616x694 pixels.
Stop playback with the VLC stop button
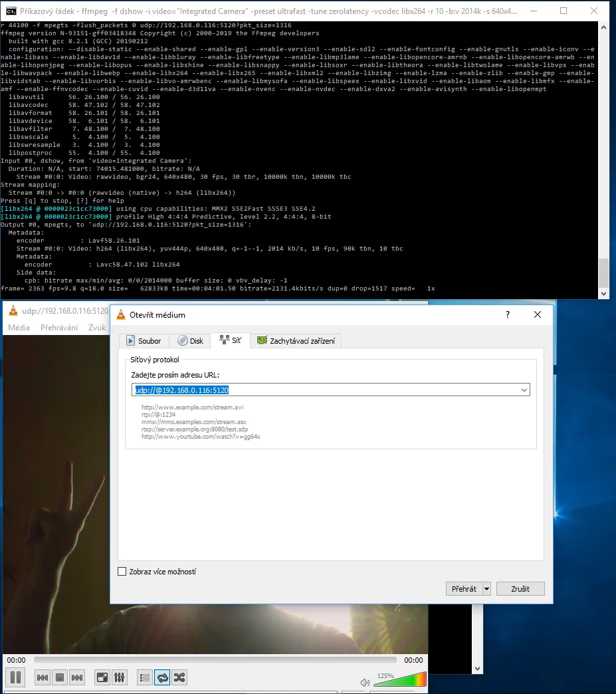pos(60,677)
